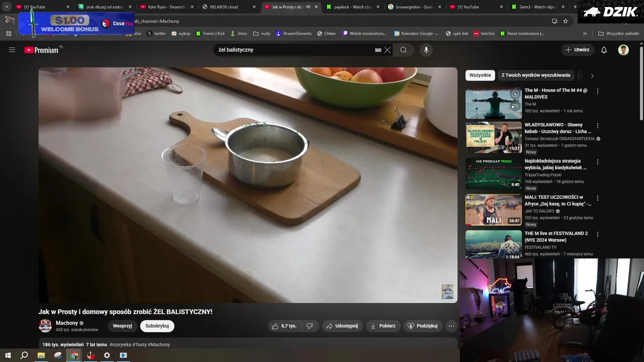
Task: Open the StreamElements bookmark
Action: click(293, 34)
